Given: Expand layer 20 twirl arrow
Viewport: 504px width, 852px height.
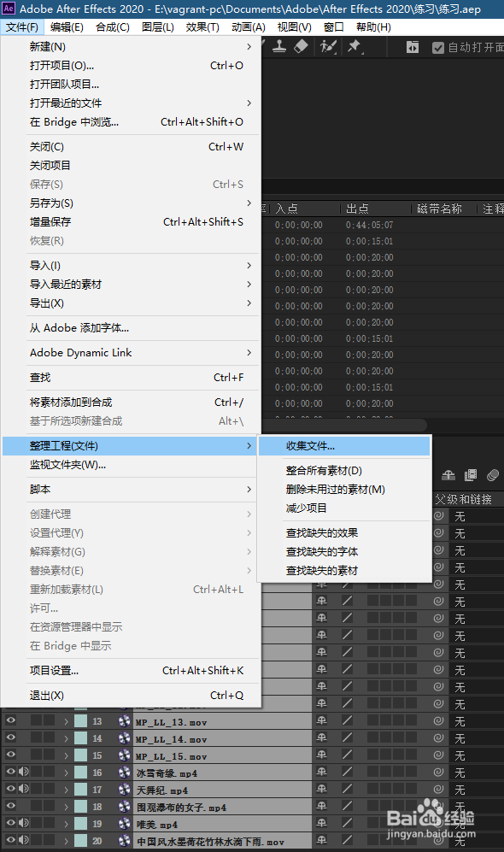Looking at the screenshot, I should coord(67,841).
